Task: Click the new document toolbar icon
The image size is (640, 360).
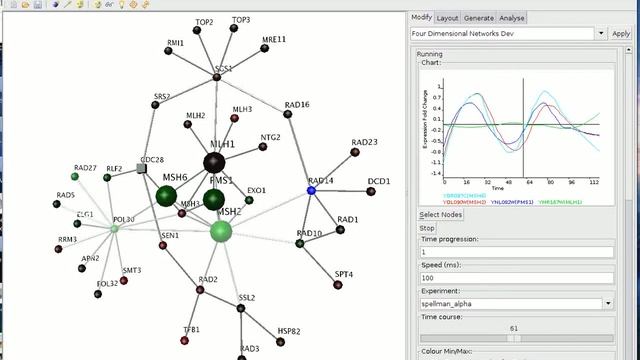Action: [14, 4]
